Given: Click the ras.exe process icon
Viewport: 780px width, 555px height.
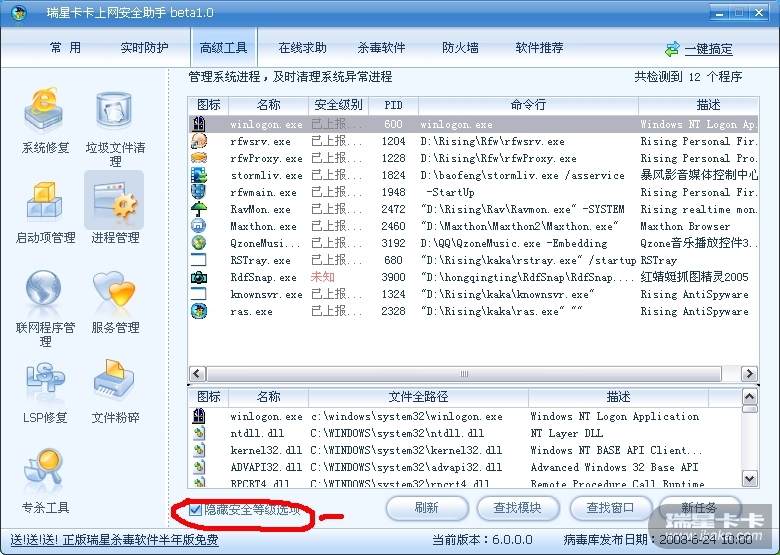Looking at the screenshot, I should pyautogui.click(x=199, y=311).
